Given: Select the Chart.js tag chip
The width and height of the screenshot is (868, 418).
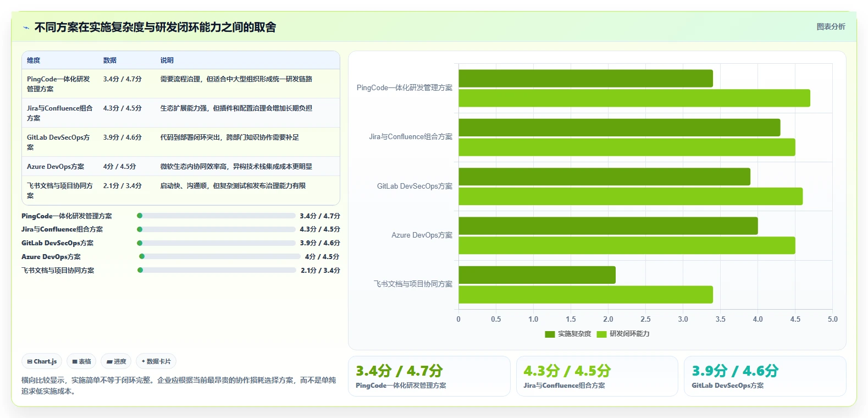Looking at the screenshot, I should point(42,361).
